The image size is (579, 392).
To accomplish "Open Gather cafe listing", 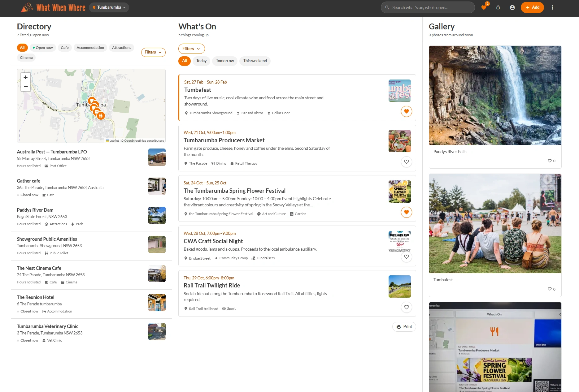I will [x=91, y=188].
